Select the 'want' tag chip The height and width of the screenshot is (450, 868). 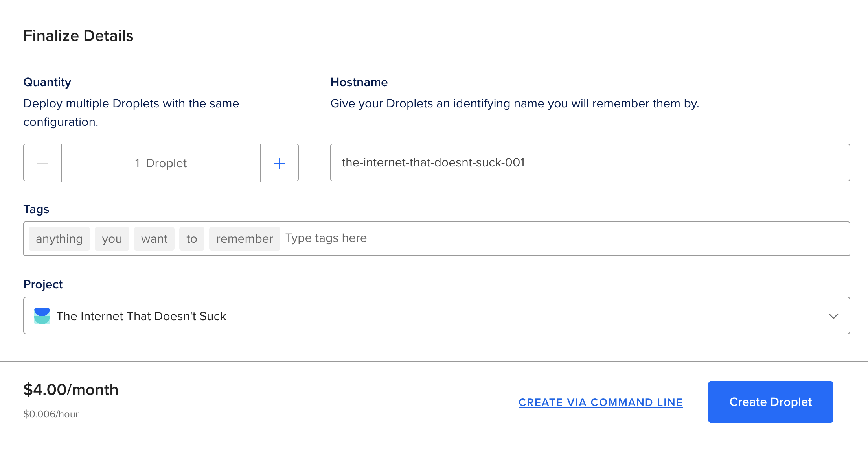coord(154,239)
